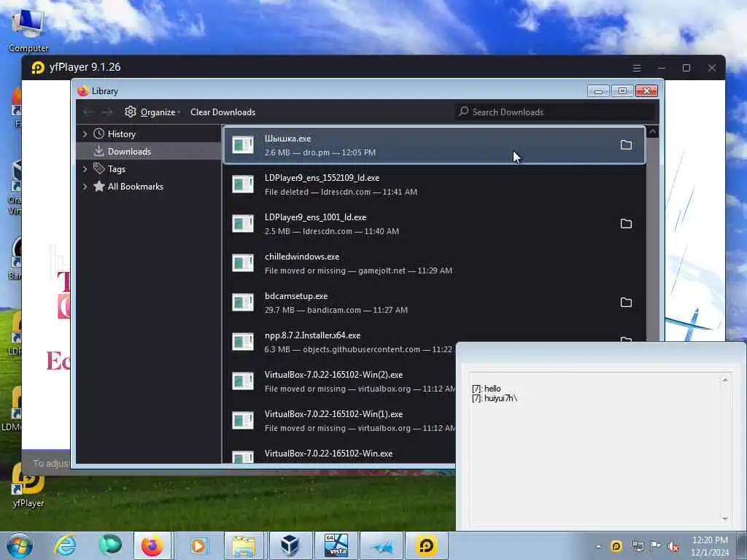
Task: Select the chilledwindows.exe download entry
Action: click(x=435, y=262)
